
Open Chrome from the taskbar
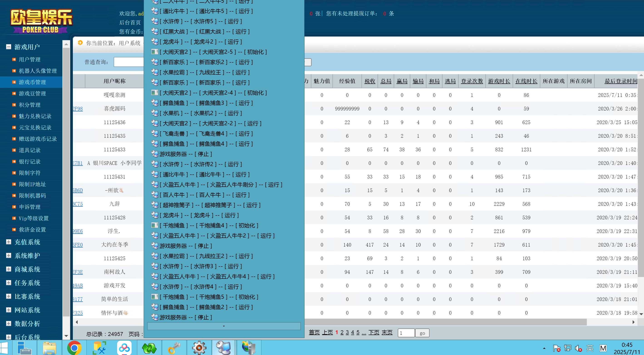click(74, 348)
